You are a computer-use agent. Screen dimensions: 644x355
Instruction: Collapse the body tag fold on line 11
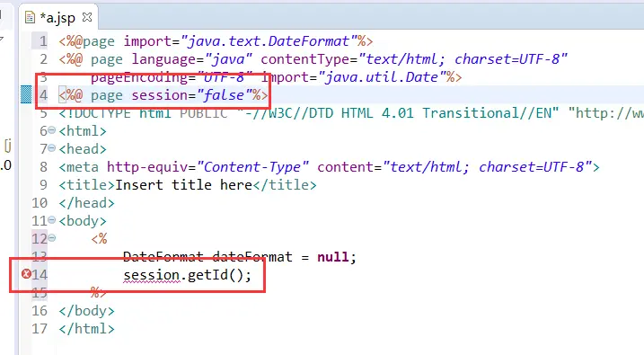(x=51, y=220)
